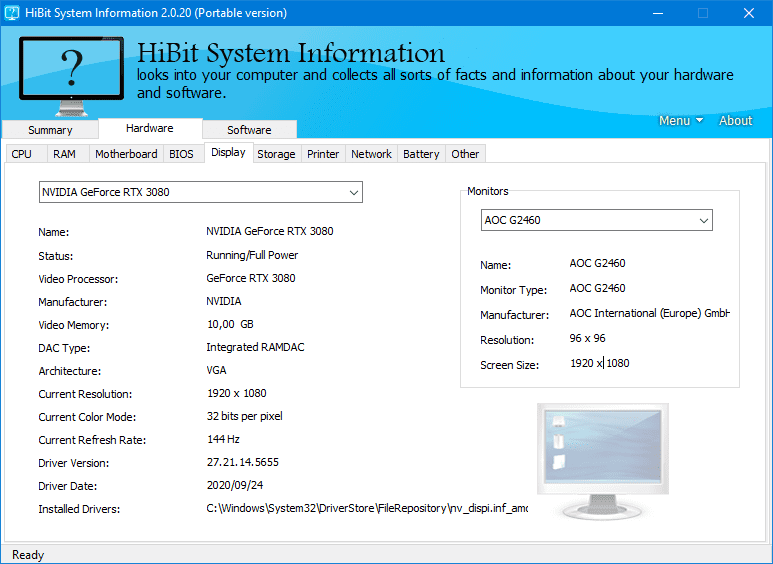This screenshot has width=773, height=564.
Task: Open the RAM sub-tab
Action: tap(64, 154)
